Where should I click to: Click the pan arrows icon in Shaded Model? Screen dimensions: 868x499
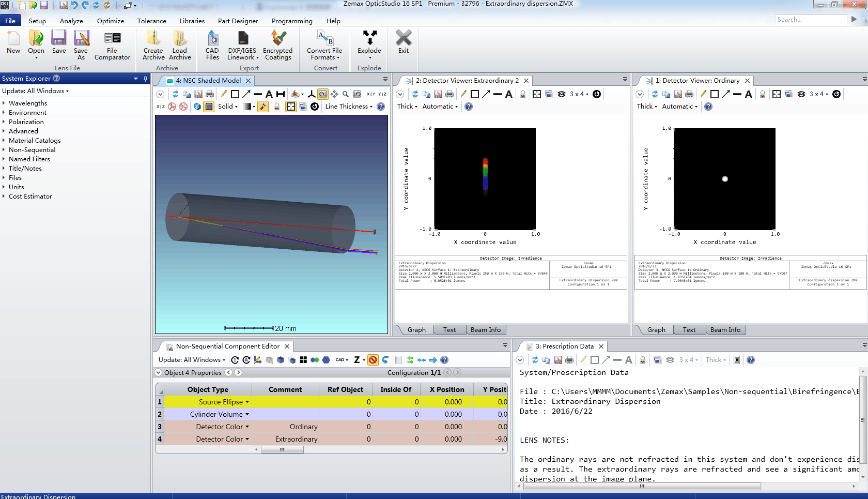click(x=334, y=94)
